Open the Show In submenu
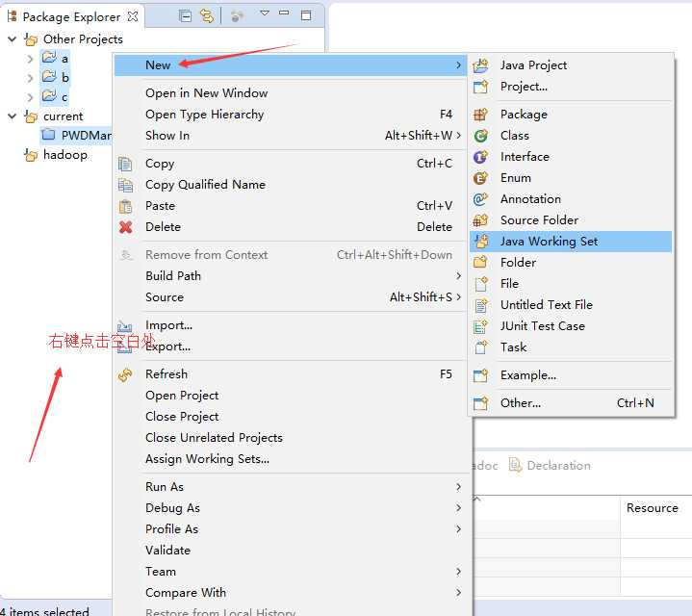Image resolution: width=692 pixels, height=616 pixels. [x=291, y=136]
